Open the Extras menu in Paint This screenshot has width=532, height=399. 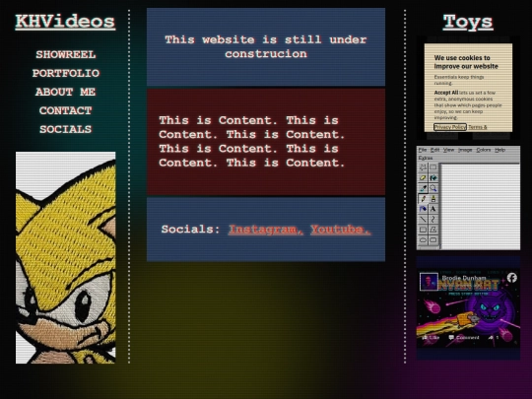click(426, 158)
